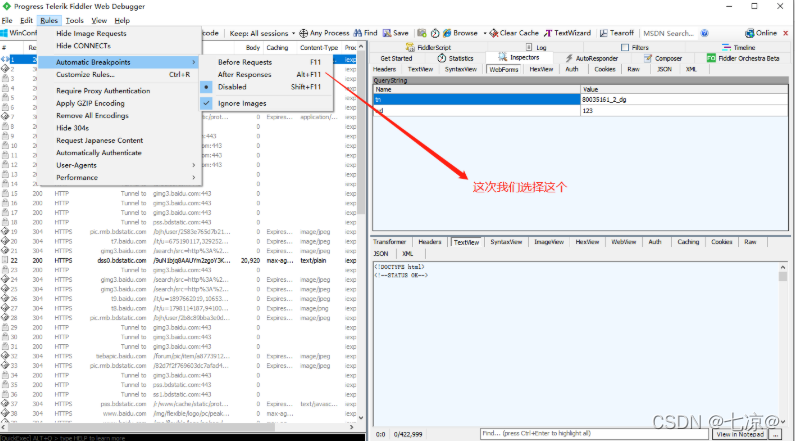Image resolution: width=795 pixels, height=441 pixels.
Task: Toggle Hide CONNECTs rule
Action: click(x=83, y=46)
